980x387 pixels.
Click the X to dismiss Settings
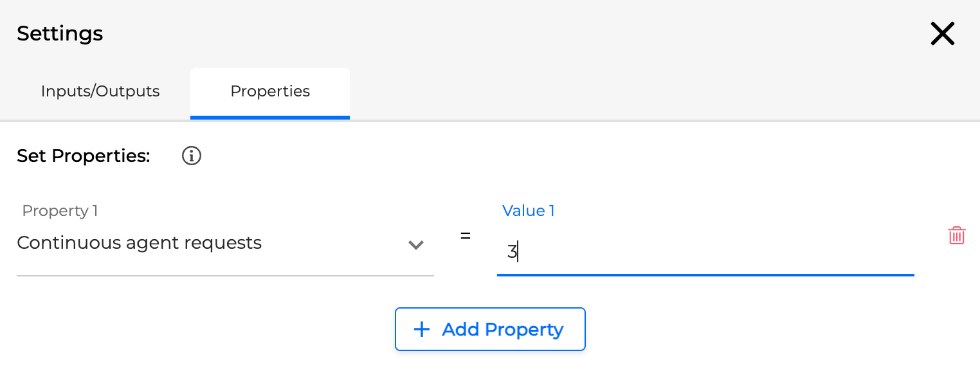tap(942, 33)
